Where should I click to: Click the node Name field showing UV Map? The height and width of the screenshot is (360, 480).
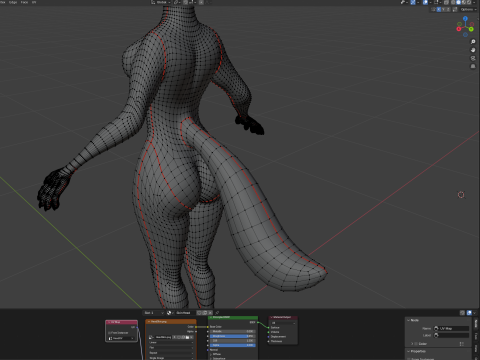click(x=451, y=328)
